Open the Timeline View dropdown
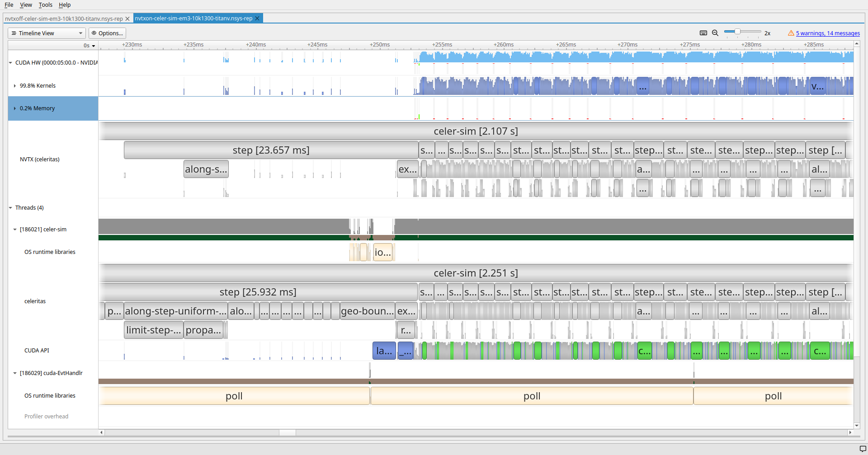Image resolution: width=868 pixels, height=455 pixels. (47, 33)
